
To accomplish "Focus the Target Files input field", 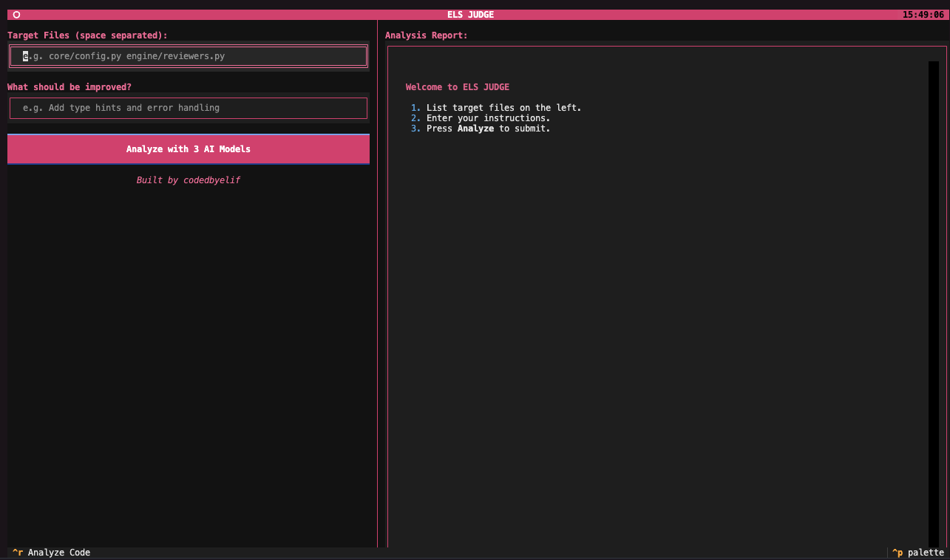I will [189, 56].
